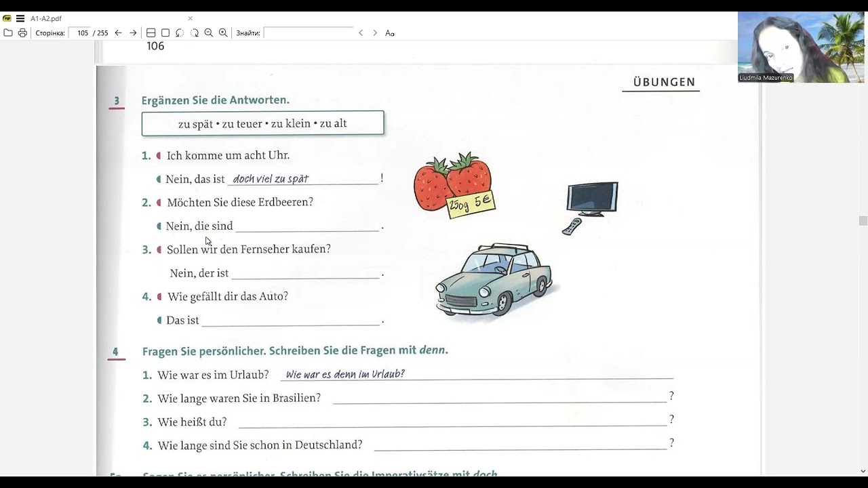The width and height of the screenshot is (868, 488).
Task: Click the print icon
Action: 22,33
